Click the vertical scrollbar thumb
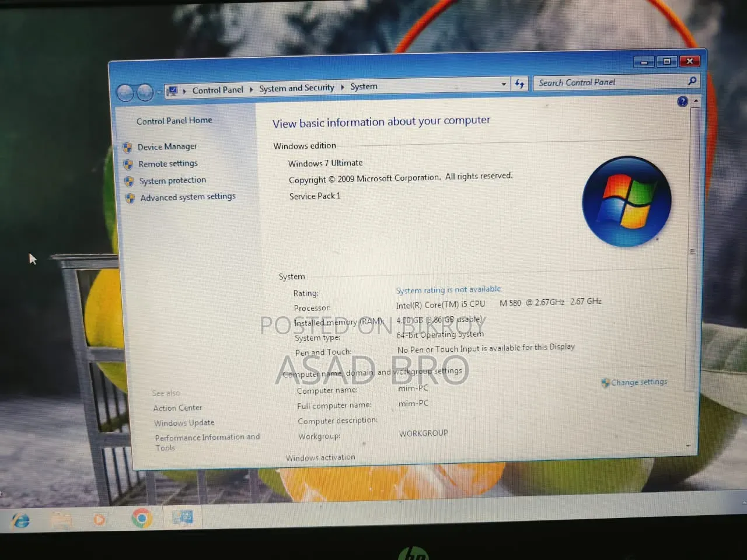 click(x=693, y=249)
